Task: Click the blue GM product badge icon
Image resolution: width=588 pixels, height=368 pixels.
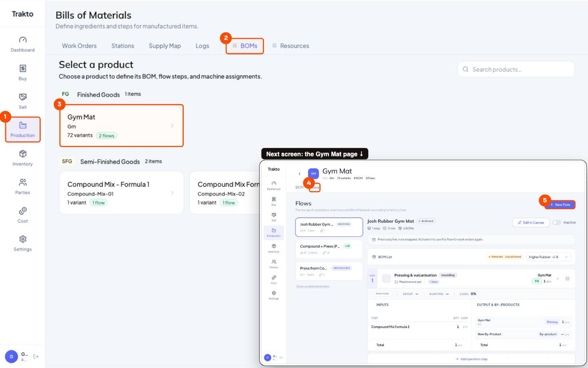Action: pos(313,174)
